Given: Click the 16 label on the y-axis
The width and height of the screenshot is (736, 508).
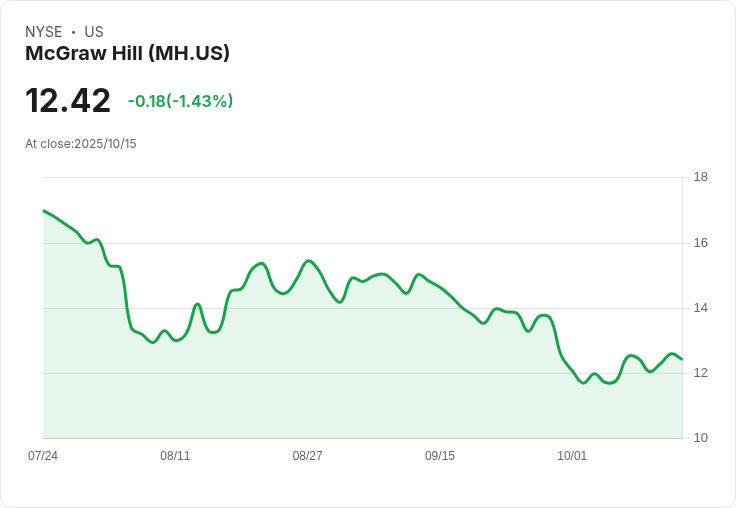Looking at the screenshot, I should coord(700,243).
